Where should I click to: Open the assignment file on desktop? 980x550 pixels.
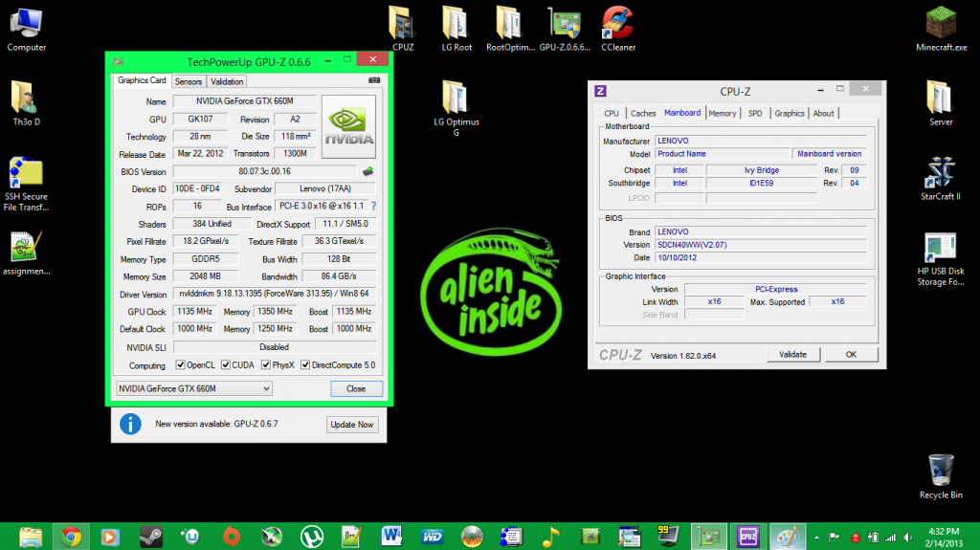tap(26, 253)
